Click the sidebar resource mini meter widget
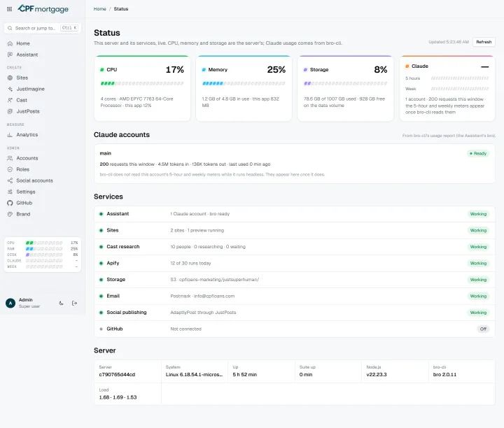504x428 pixels. [43, 255]
